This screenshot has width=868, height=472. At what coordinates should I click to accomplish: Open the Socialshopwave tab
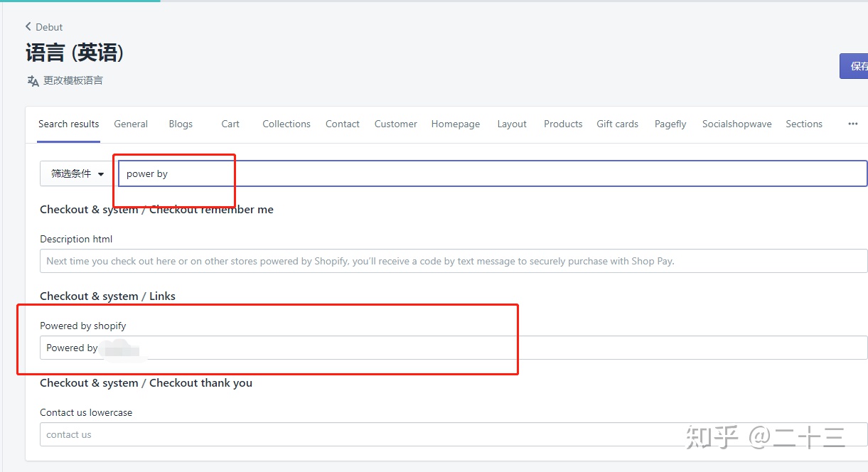tap(736, 124)
